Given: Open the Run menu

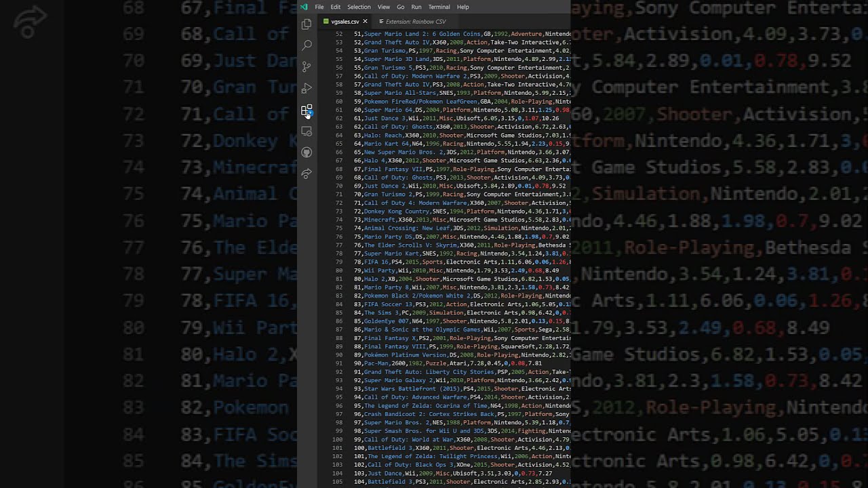Looking at the screenshot, I should (x=416, y=7).
